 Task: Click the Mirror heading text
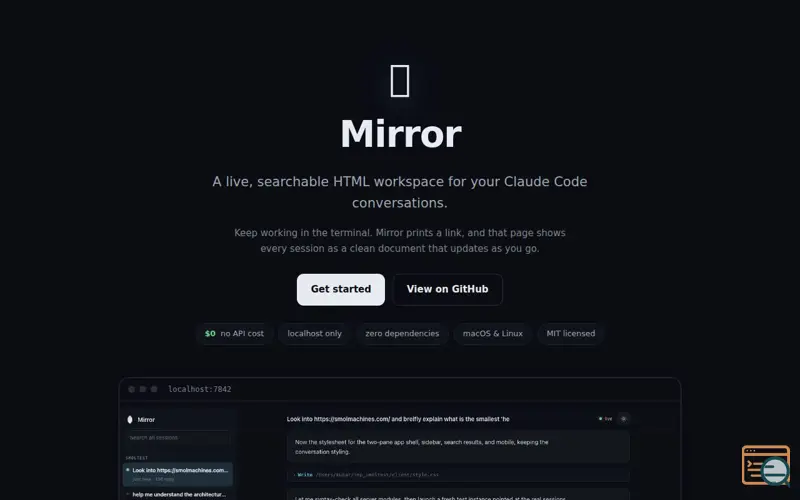click(x=401, y=134)
